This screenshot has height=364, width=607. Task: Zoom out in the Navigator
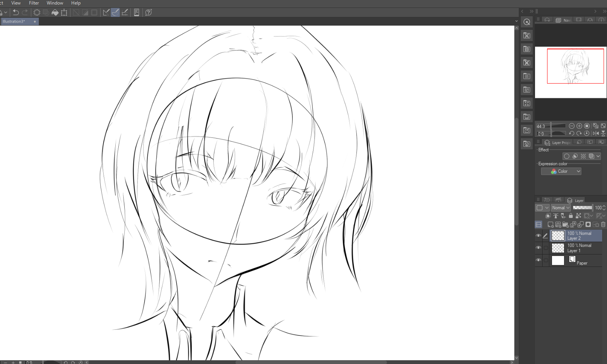[x=572, y=126]
